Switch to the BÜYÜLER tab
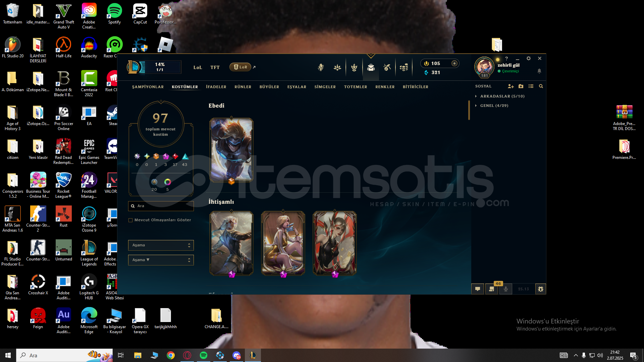The image size is (644, 362). (269, 87)
